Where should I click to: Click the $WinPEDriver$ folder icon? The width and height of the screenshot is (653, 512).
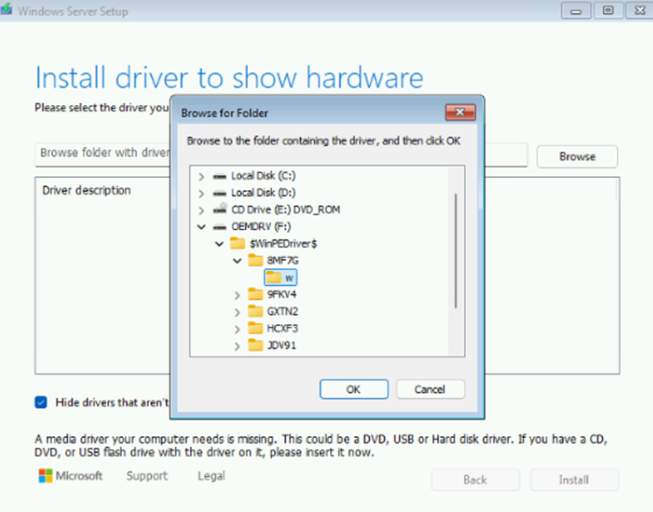point(237,243)
